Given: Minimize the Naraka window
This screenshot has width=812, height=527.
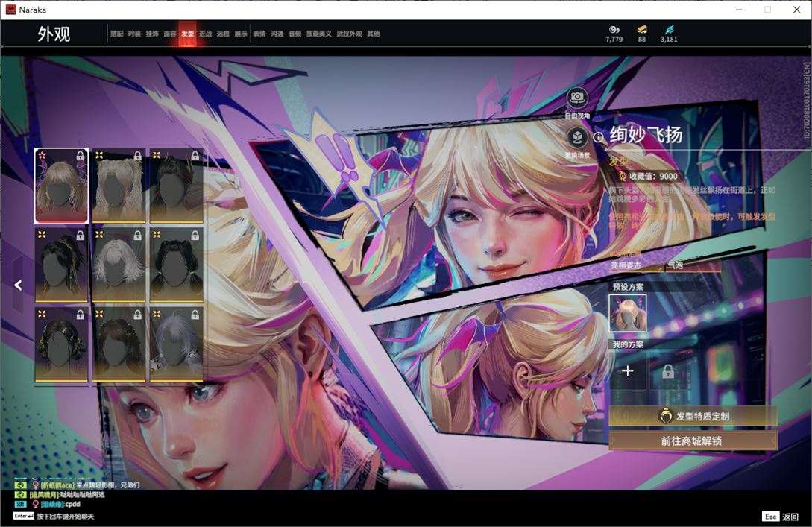Looking at the screenshot, I should pyautogui.click(x=740, y=10).
